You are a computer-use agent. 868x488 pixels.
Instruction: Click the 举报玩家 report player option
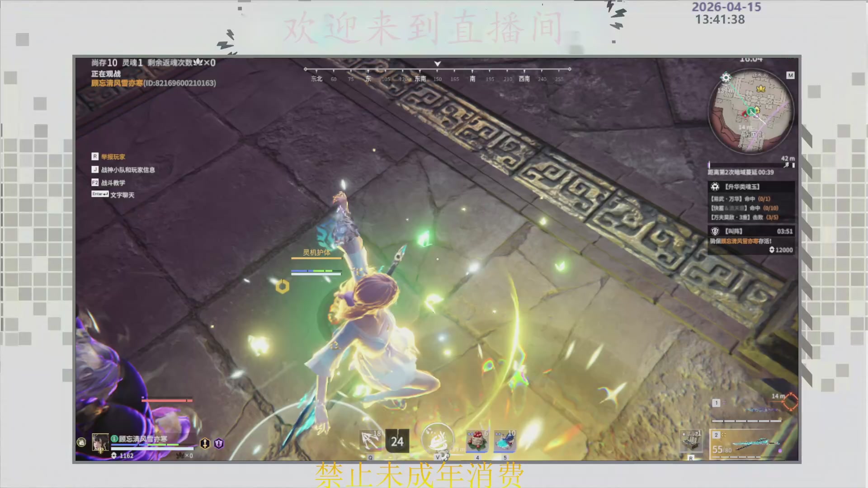(113, 157)
